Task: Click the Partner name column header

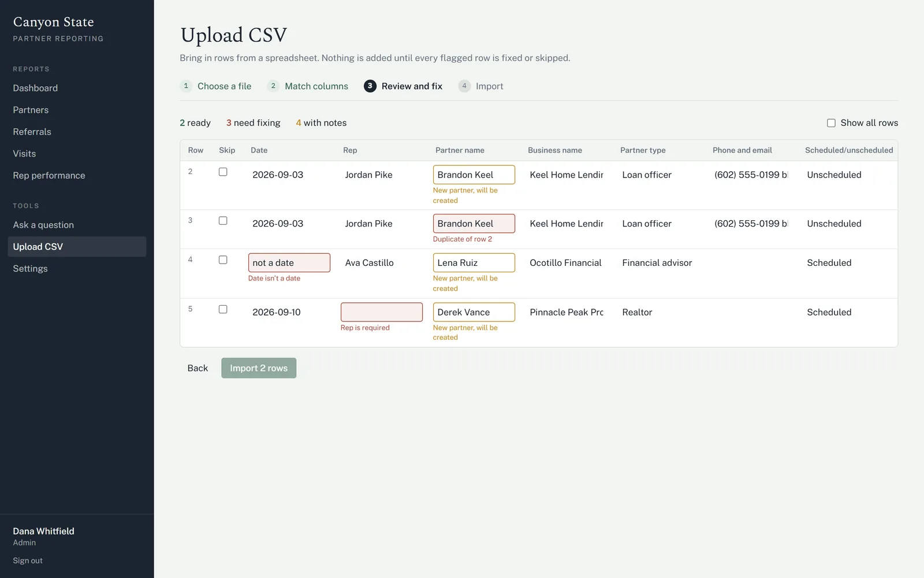Action: click(x=460, y=150)
